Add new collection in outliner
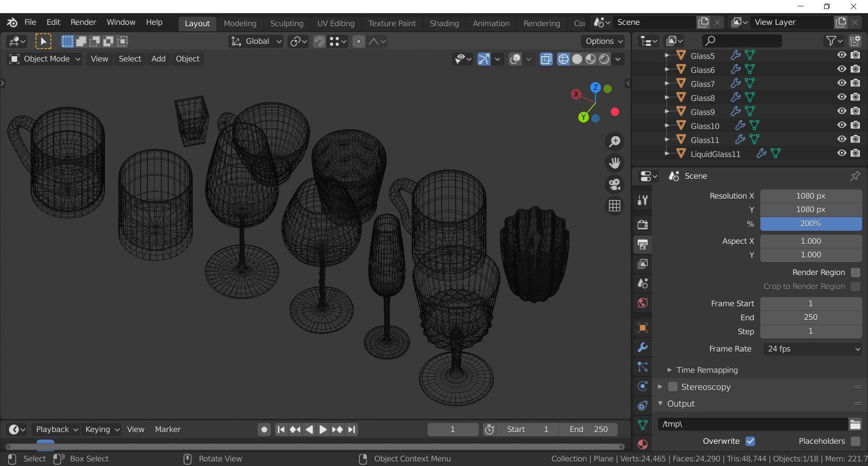Image resolution: width=868 pixels, height=466 pixels. [855, 41]
